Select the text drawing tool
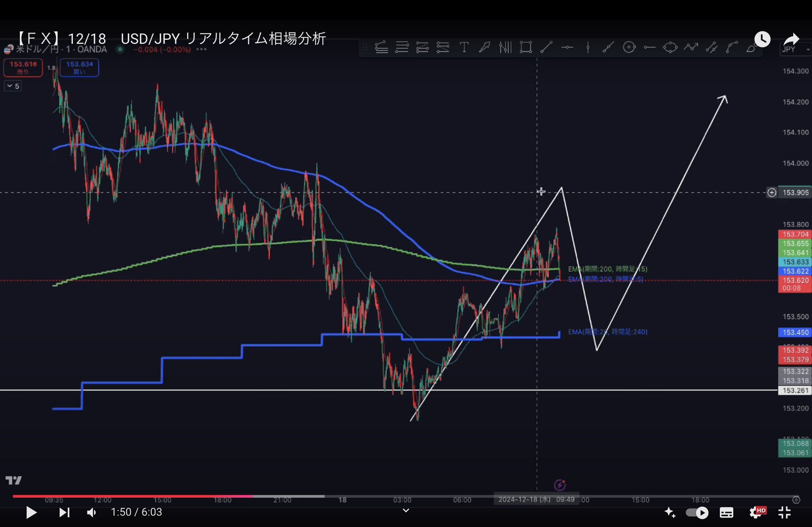 point(464,48)
